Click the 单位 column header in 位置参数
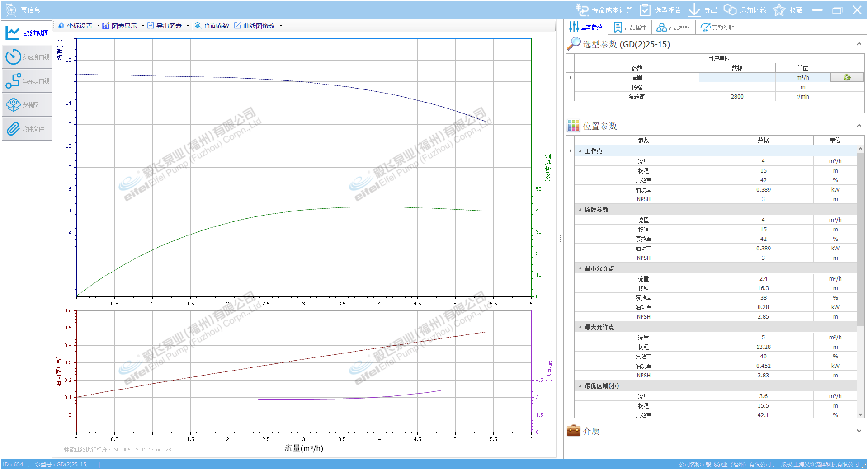The image size is (868, 470). tap(835, 140)
